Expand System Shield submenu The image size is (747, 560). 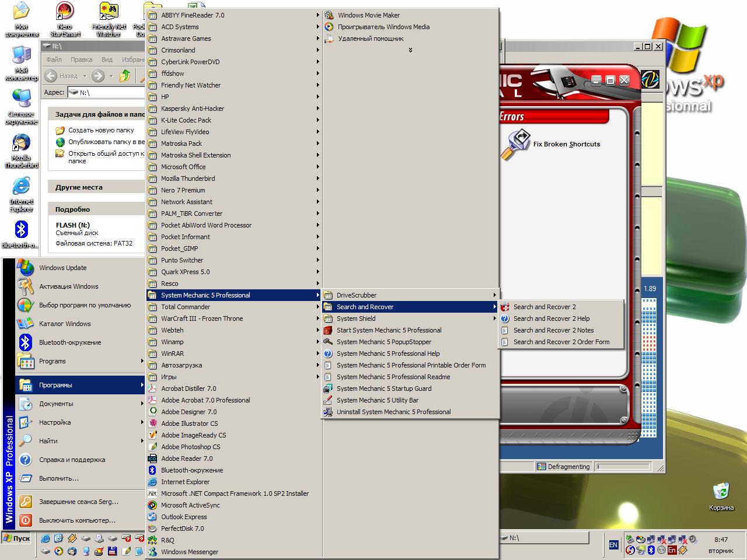coord(410,318)
